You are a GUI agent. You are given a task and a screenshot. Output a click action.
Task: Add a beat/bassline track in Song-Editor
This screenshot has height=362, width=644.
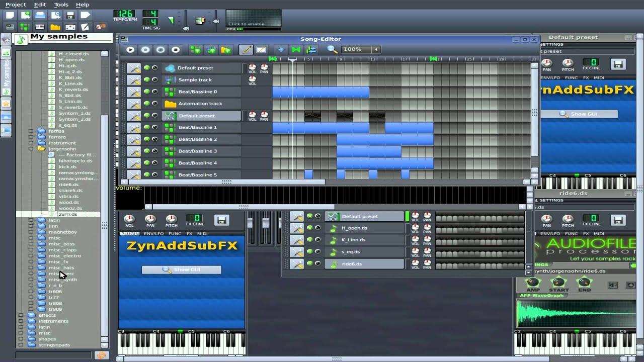(196, 50)
